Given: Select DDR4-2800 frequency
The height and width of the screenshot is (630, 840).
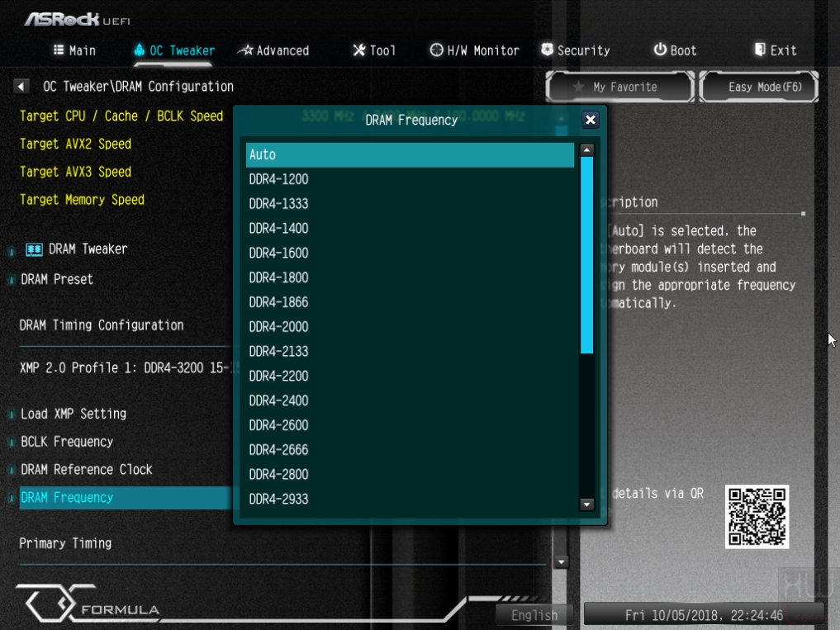Looking at the screenshot, I should (410, 475).
